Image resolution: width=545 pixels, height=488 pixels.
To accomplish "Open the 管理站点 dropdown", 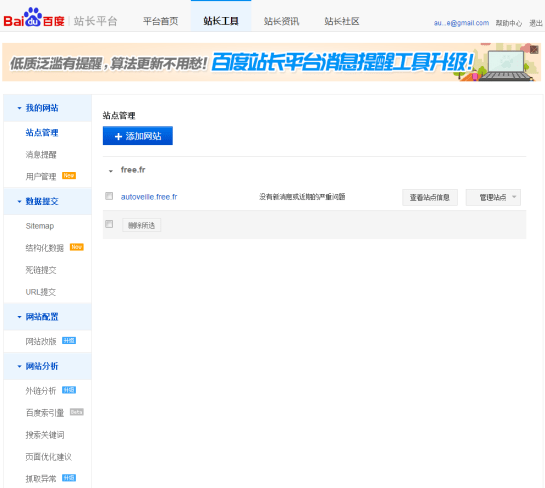I will tap(493, 197).
